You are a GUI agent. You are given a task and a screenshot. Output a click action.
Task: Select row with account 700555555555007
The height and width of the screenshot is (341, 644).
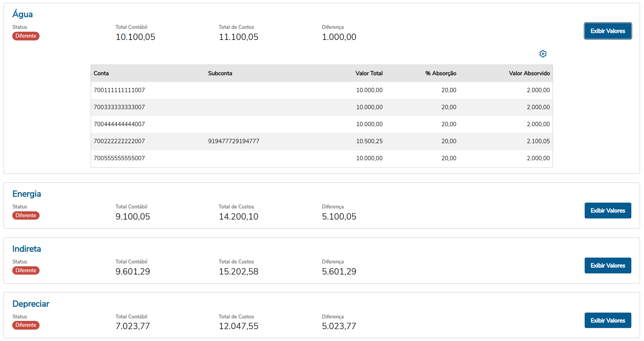119,158
